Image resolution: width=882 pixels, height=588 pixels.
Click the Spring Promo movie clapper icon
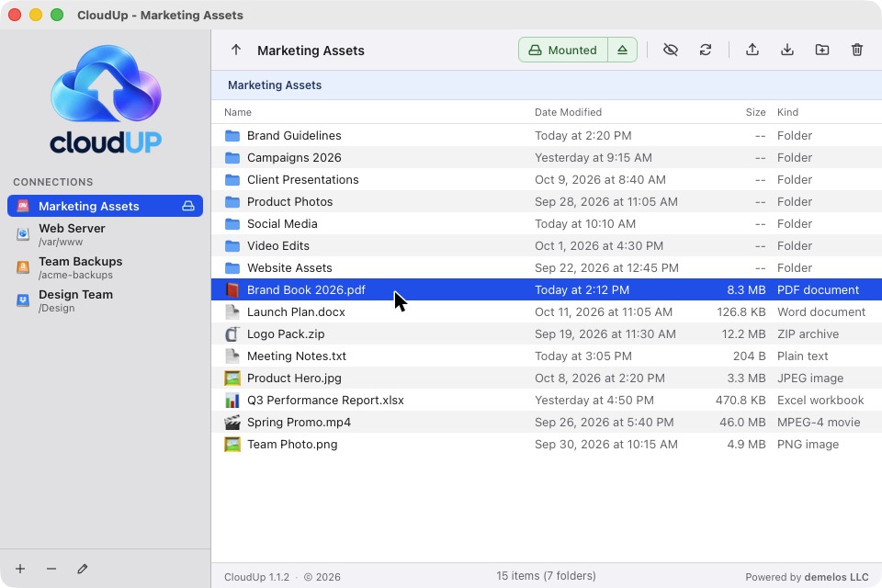click(232, 422)
